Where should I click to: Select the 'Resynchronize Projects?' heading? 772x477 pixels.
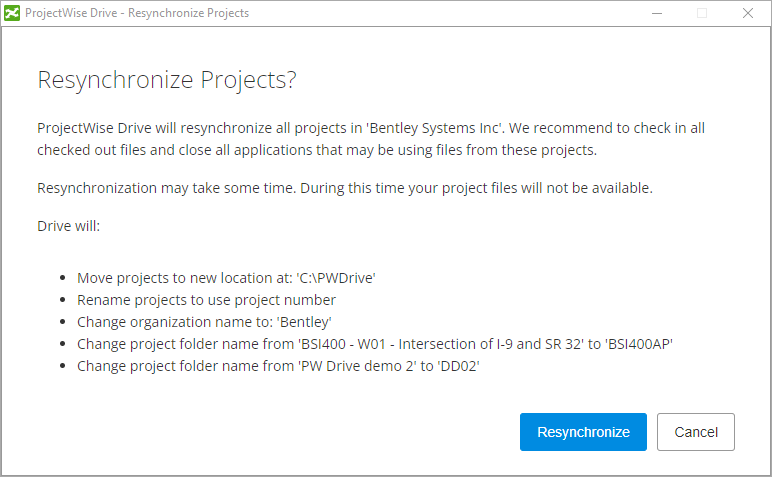pyautogui.click(x=167, y=80)
